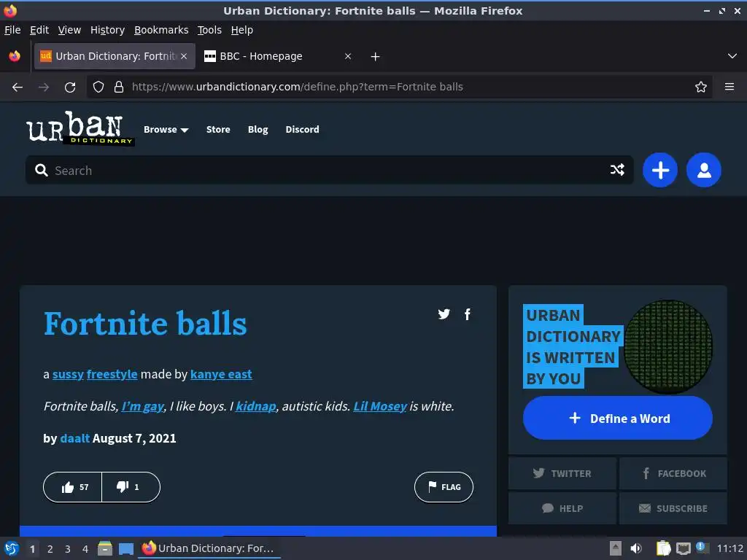This screenshot has height=560, width=747.
Task: Open the Store navigation link
Action: coord(218,130)
